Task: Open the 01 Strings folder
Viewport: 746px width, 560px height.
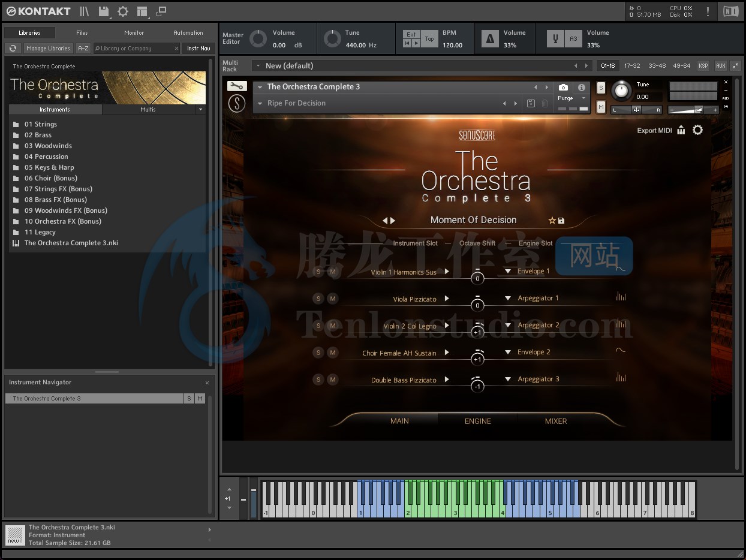Action: pos(41,124)
